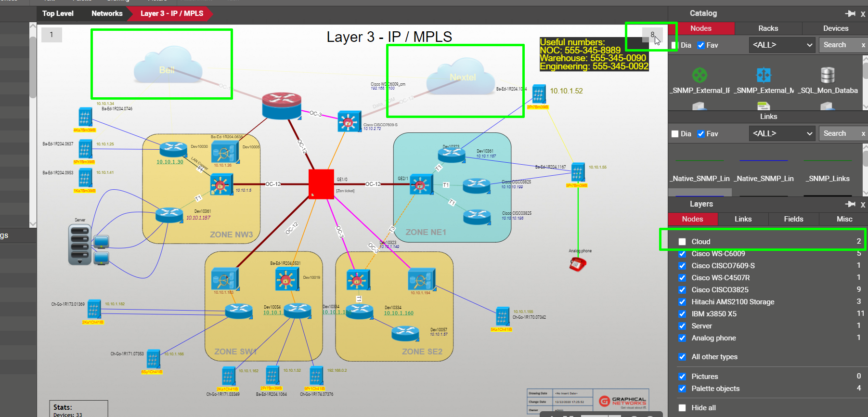Go to Top Level breadcrumb
Viewport: 868px width, 417px height.
(58, 13)
